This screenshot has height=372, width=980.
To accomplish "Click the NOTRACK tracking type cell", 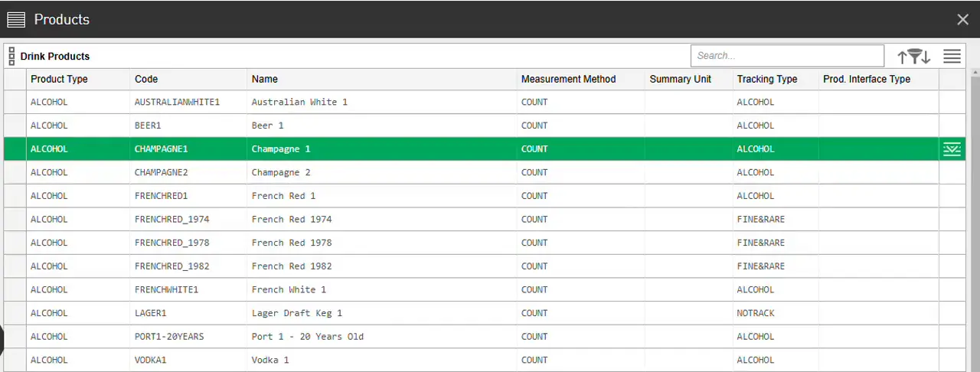I will coord(776,313).
